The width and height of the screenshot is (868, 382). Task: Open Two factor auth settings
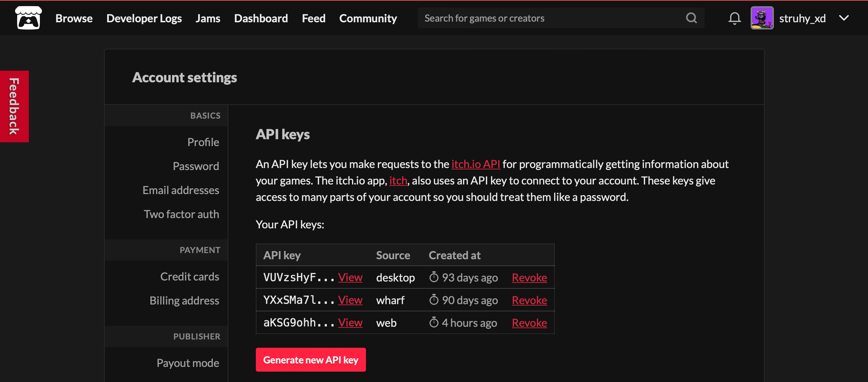[182, 214]
